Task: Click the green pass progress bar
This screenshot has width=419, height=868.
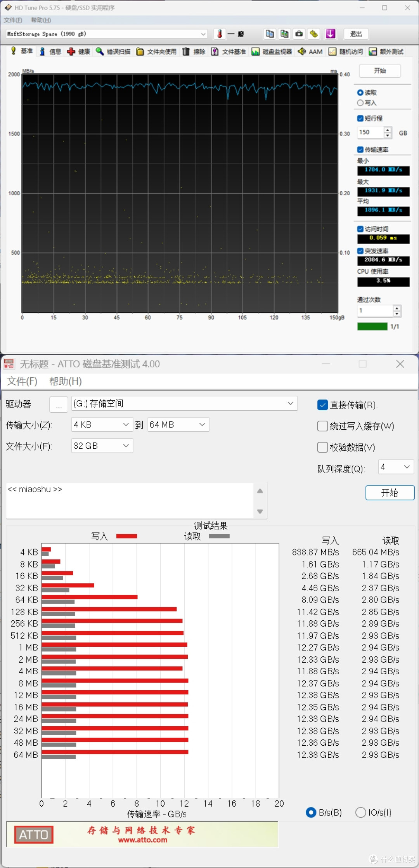Action: tap(372, 326)
